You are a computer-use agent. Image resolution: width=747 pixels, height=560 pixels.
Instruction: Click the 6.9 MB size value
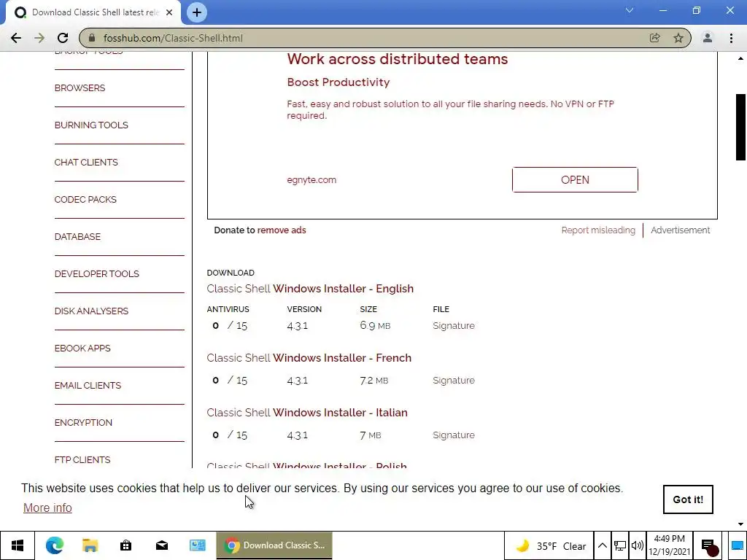point(375,326)
